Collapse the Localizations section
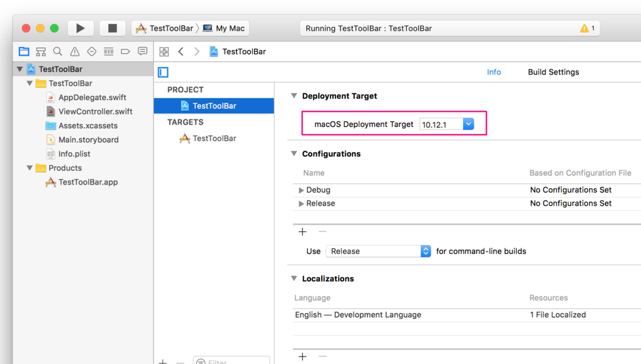 (x=294, y=278)
